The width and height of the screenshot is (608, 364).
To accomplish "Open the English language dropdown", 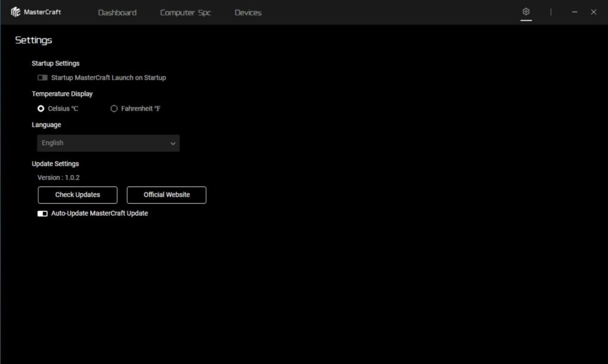I will [108, 143].
